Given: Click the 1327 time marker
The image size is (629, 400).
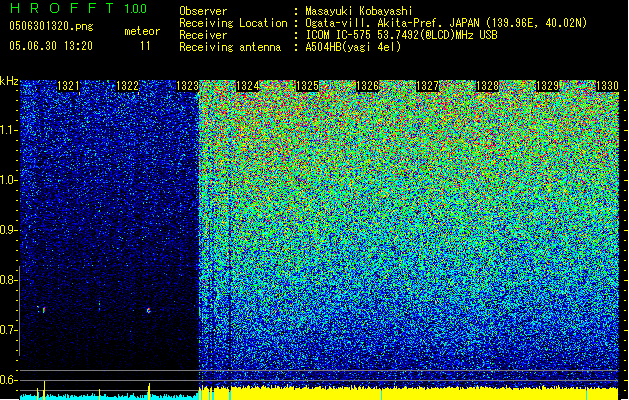Looking at the screenshot, I should tap(428, 86).
